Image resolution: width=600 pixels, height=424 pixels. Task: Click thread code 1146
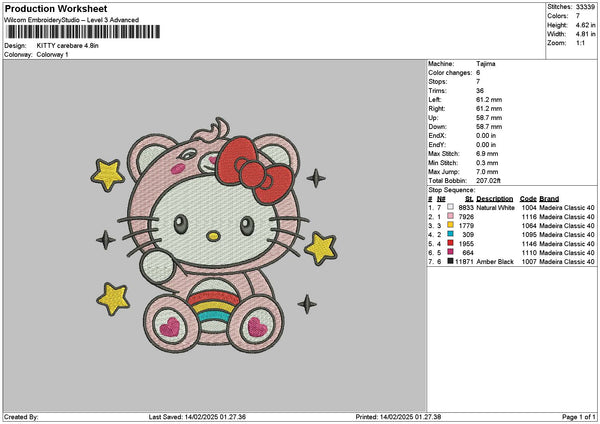pyautogui.click(x=529, y=244)
